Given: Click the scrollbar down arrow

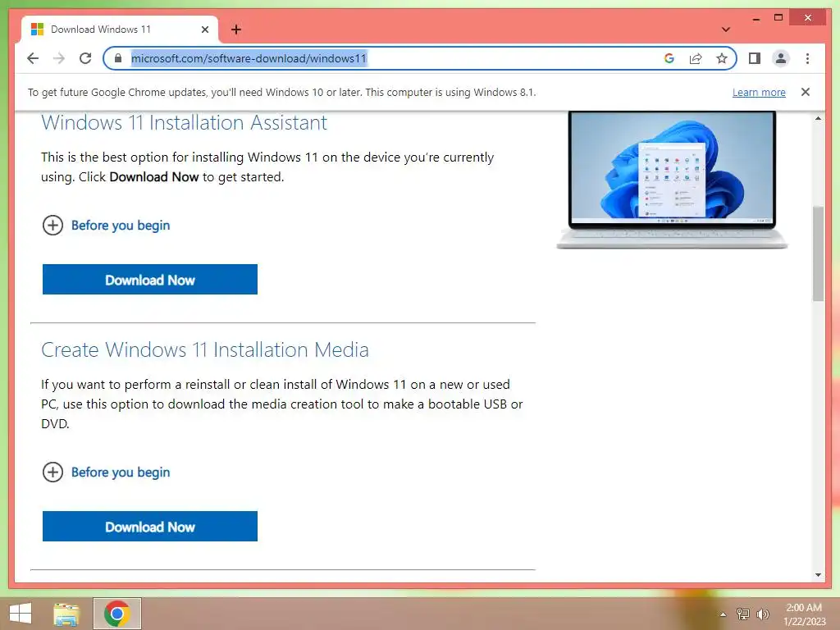Looking at the screenshot, I should 818,575.
